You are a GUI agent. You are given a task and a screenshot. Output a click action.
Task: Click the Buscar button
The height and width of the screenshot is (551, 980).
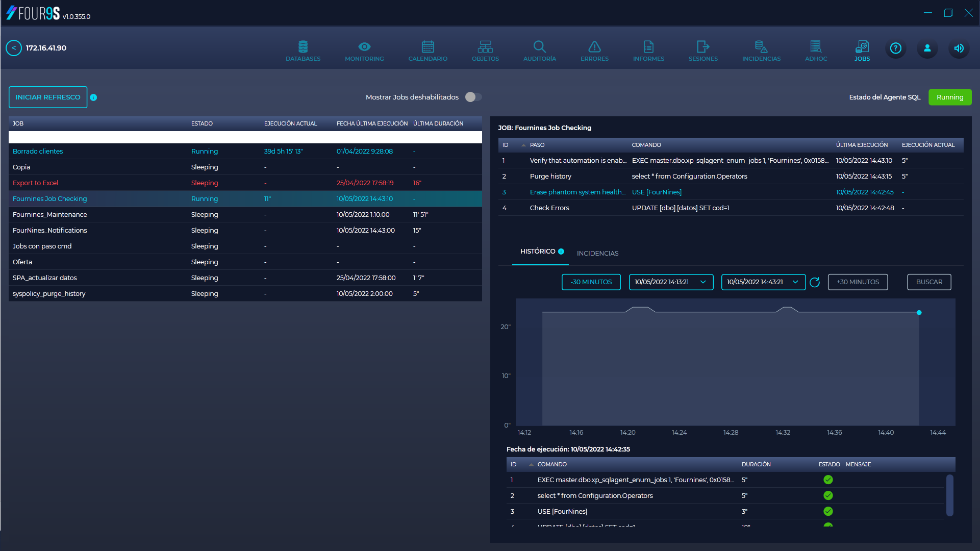pyautogui.click(x=929, y=282)
